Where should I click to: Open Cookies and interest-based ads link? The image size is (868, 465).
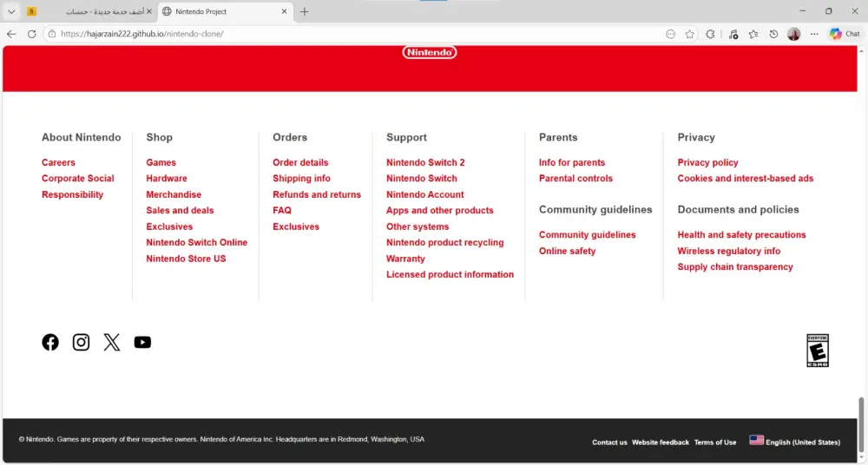[746, 178]
